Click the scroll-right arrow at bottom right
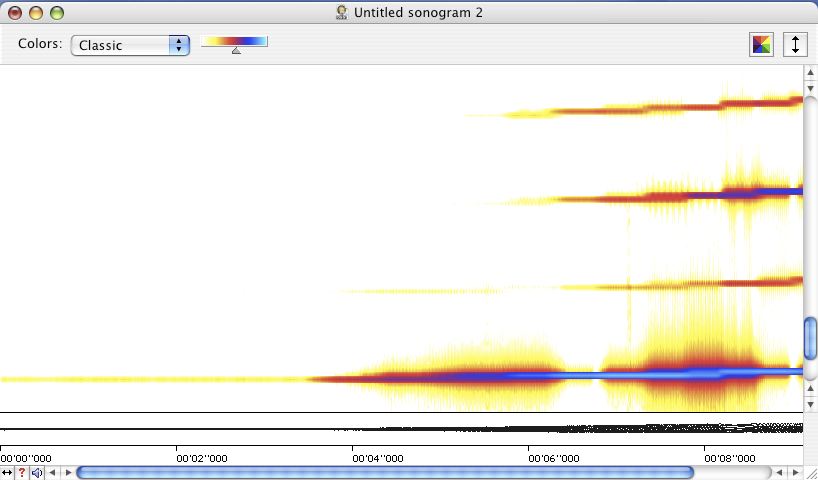 795,473
